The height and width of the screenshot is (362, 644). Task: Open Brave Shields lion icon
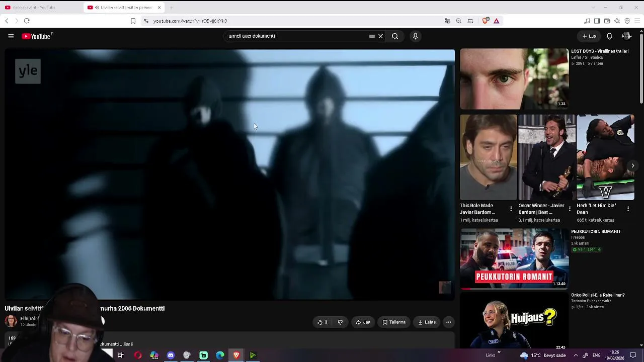486,21
